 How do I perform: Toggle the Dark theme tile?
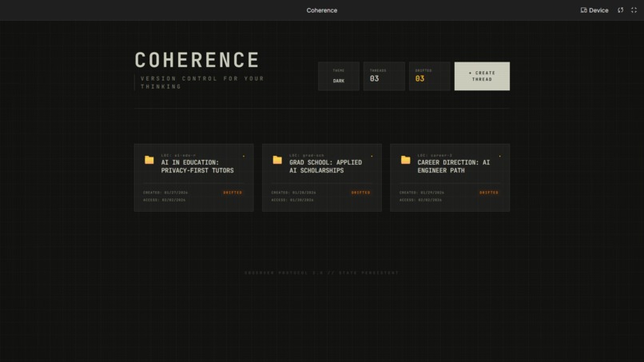[339, 76]
